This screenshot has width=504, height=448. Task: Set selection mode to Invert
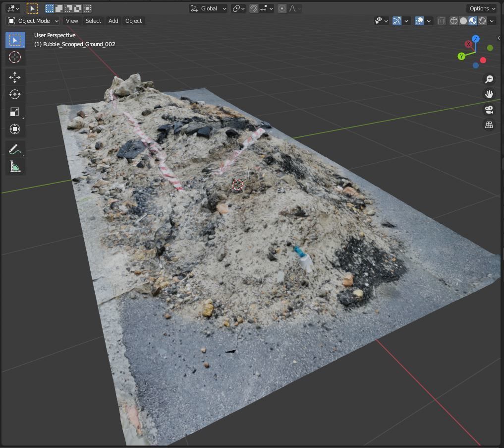(77, 8)
